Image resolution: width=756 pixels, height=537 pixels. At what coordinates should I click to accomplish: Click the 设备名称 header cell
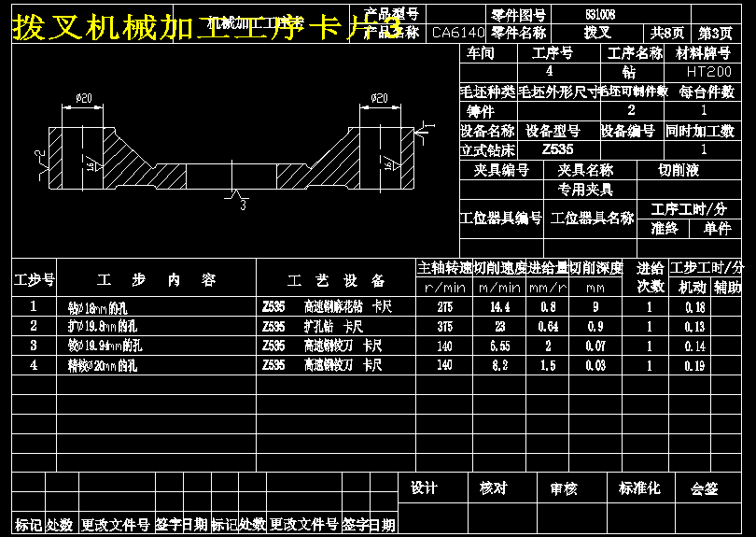point(488,131)
